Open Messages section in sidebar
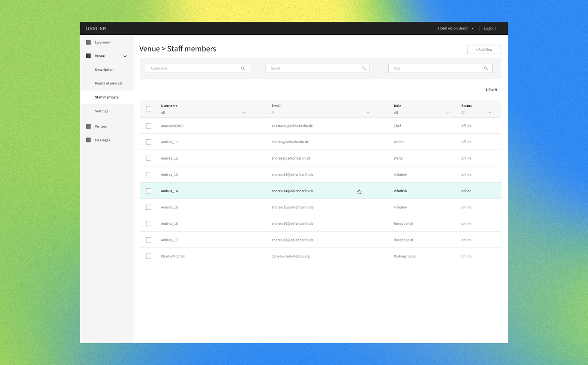The width and height of the screenshot is (588, 365). click(102, 140)
